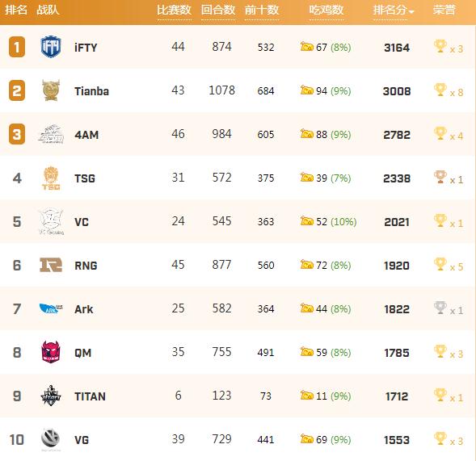Click the TITAN team logo
The height and width of the screenshot is (461, 476).
point(51,395)
